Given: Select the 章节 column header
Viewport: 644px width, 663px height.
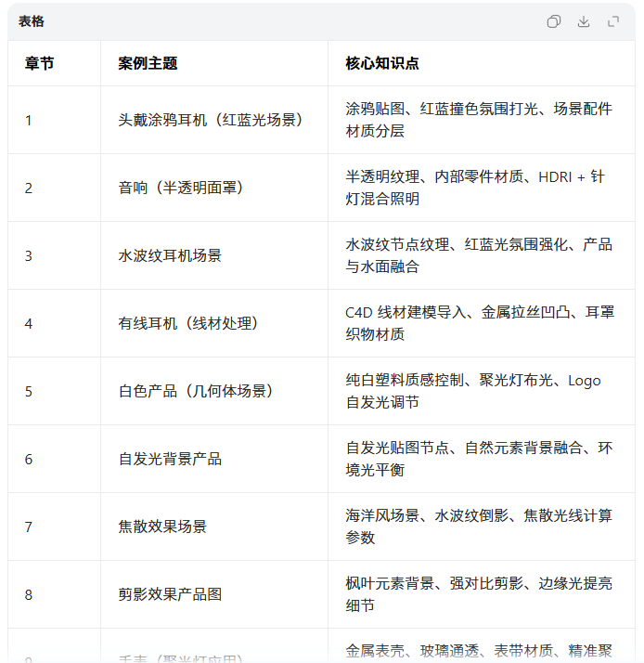Looking at the screenshot, I should click(39, 63).
